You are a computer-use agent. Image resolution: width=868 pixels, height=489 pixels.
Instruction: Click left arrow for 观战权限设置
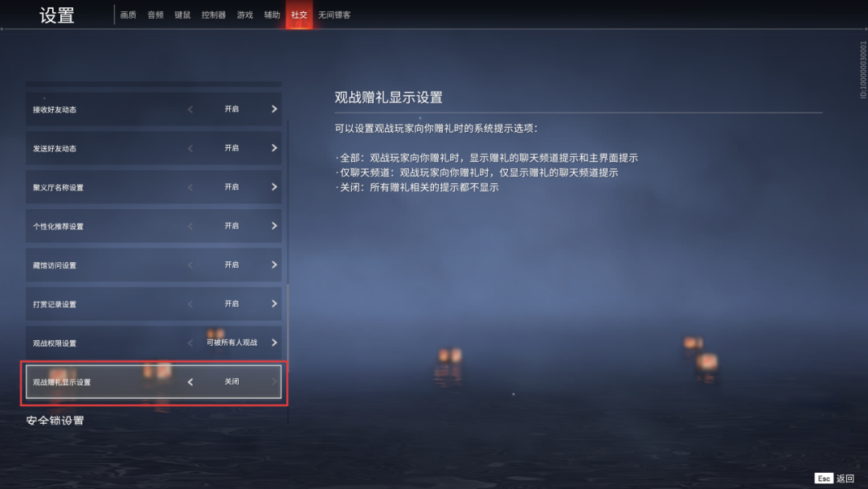pyautogui.click(x=190, y=343)
